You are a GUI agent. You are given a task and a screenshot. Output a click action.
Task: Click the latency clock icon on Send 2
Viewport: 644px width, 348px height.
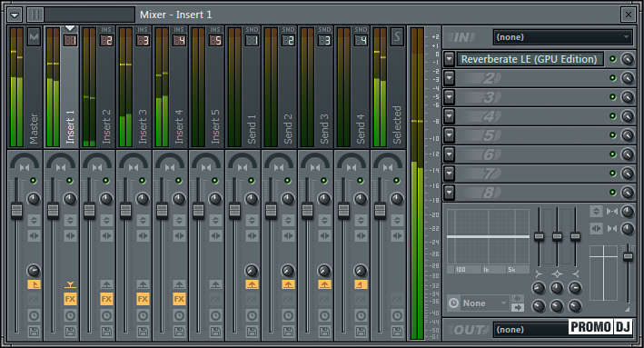tap(288, 315)
